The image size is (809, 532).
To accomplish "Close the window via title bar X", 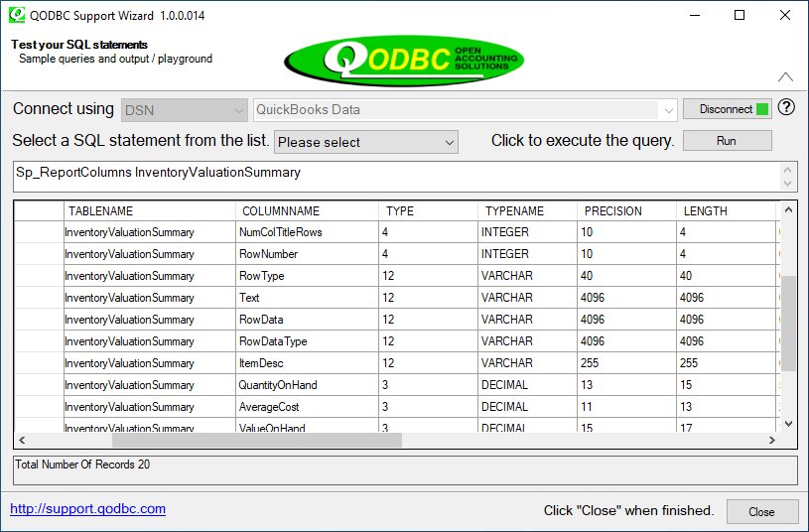I will (x=785, y=15).
